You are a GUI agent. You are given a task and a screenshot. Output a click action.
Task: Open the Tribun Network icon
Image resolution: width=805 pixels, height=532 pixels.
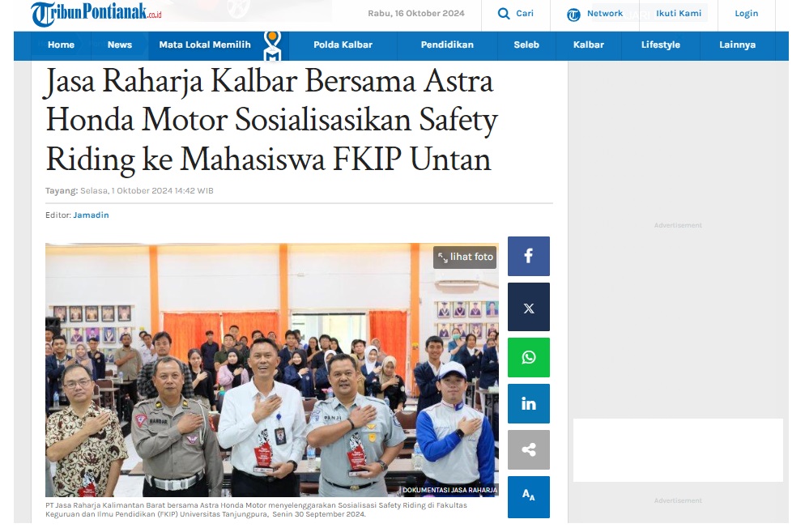point(573,15)
